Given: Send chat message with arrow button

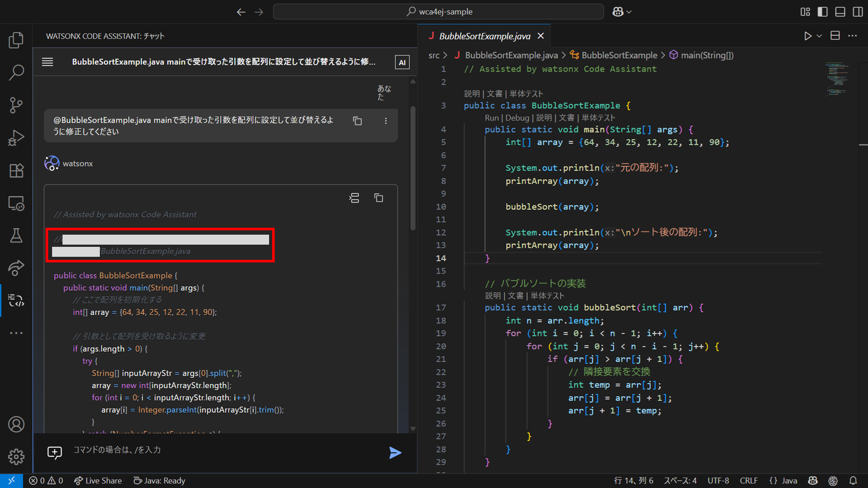Looking at the screenshot, I should click(x=395, y=453).
